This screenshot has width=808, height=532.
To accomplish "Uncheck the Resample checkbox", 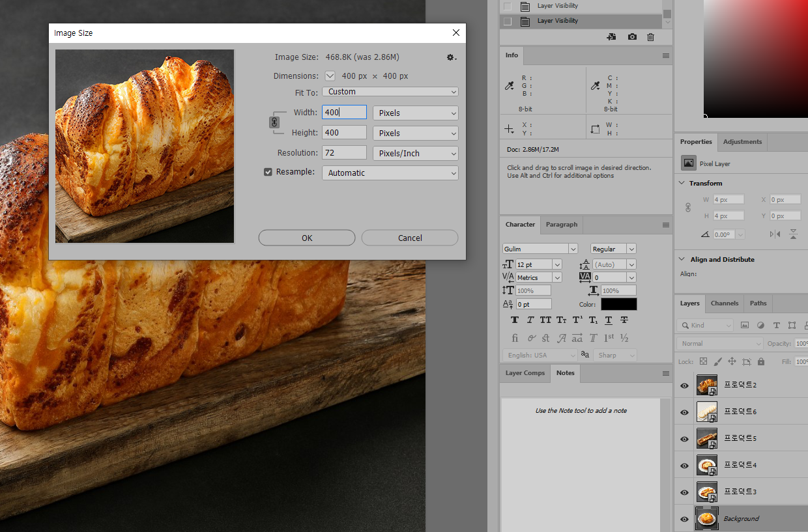I will (268, 173).
